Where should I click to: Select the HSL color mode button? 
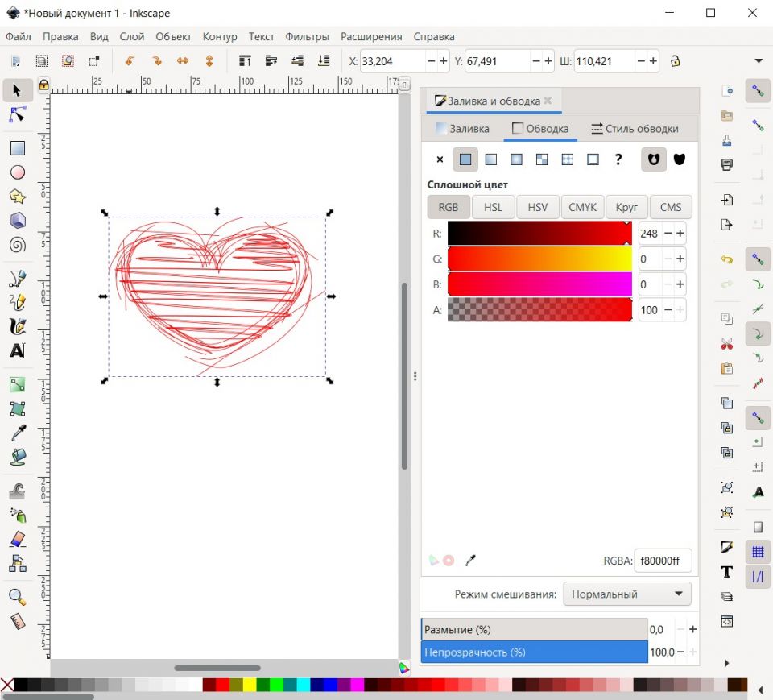(x=493, y=207)
